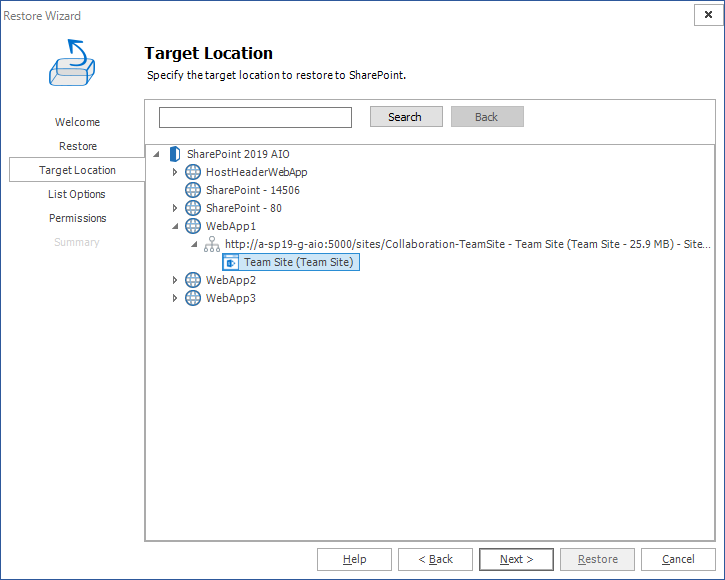The height and width of the screenshot is (580, 725).
Task: Open the List Options wizard step
Action: click(77, 194)
